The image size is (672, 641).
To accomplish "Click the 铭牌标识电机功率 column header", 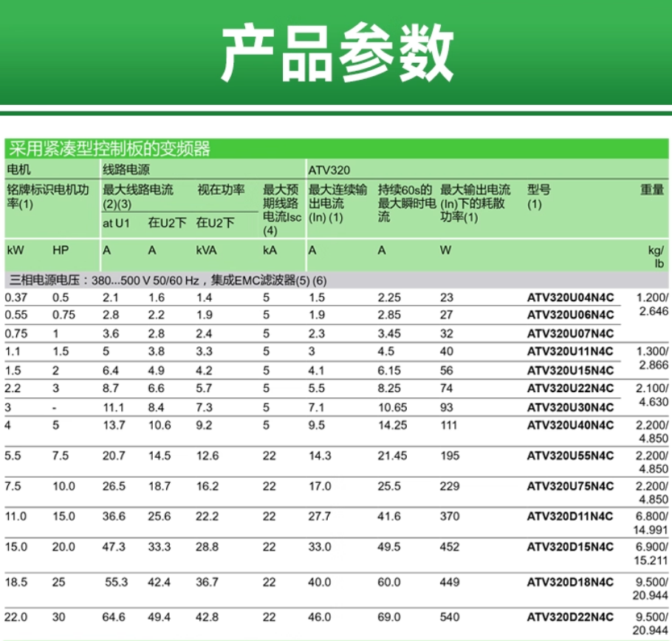I will coord(47,196).
